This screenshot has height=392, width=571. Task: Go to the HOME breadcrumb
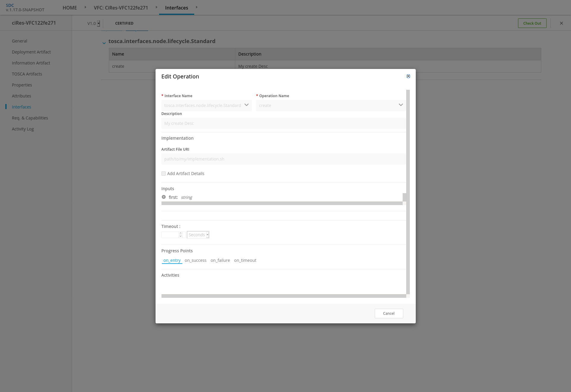(x=70, y=8)
